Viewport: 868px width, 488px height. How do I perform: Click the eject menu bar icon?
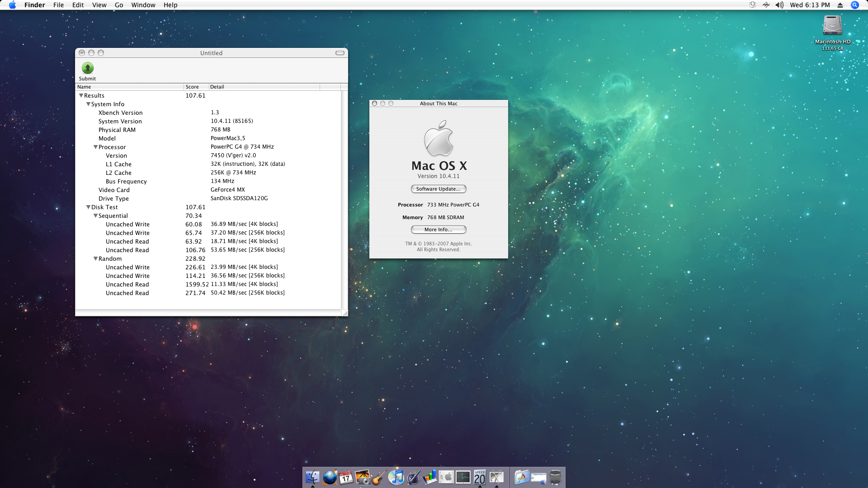840,5
